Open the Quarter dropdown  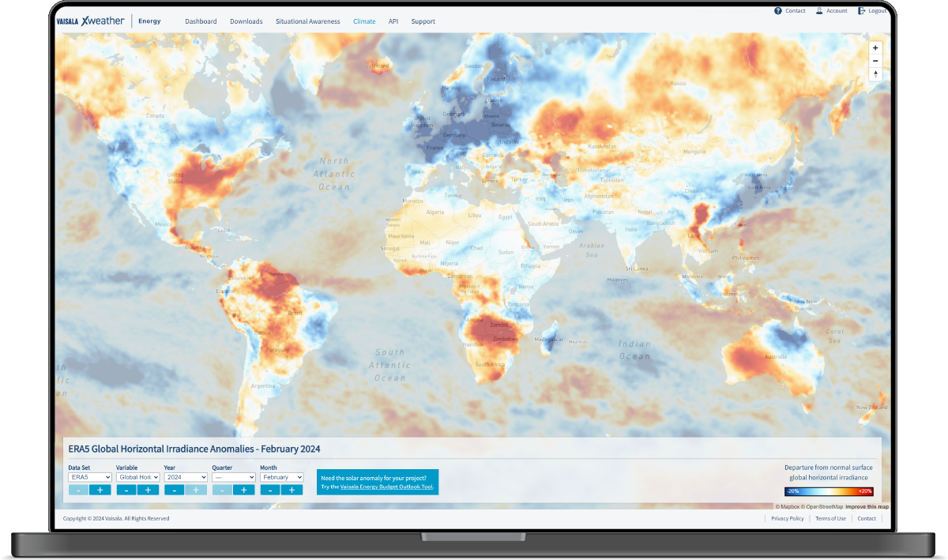point(234,477)
